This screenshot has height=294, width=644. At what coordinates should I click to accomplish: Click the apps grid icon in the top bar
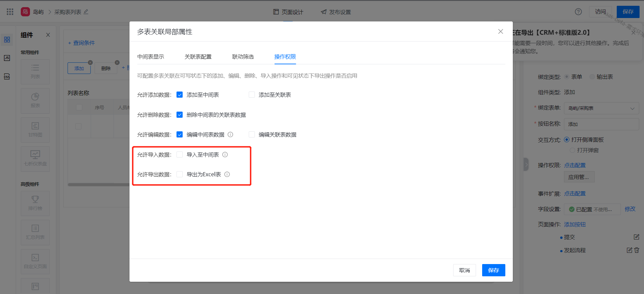click(10, 12)
